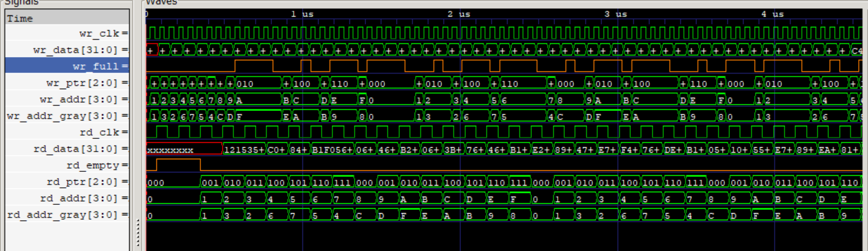868x251 pixels.
Task: Select the rd_addr[3:0] signal
Action: click(x=79, y=198)
